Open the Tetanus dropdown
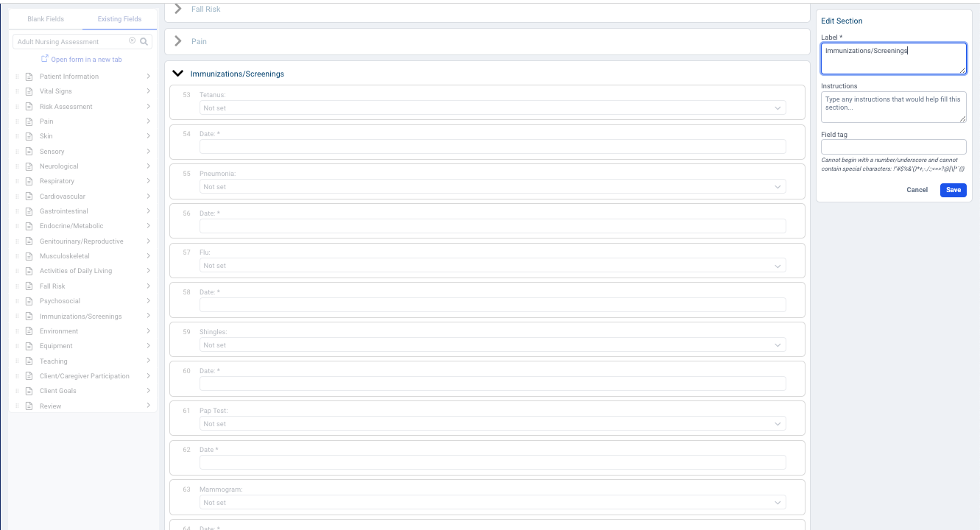Screen dimensions: 980x530 click(x=493, y=108)
